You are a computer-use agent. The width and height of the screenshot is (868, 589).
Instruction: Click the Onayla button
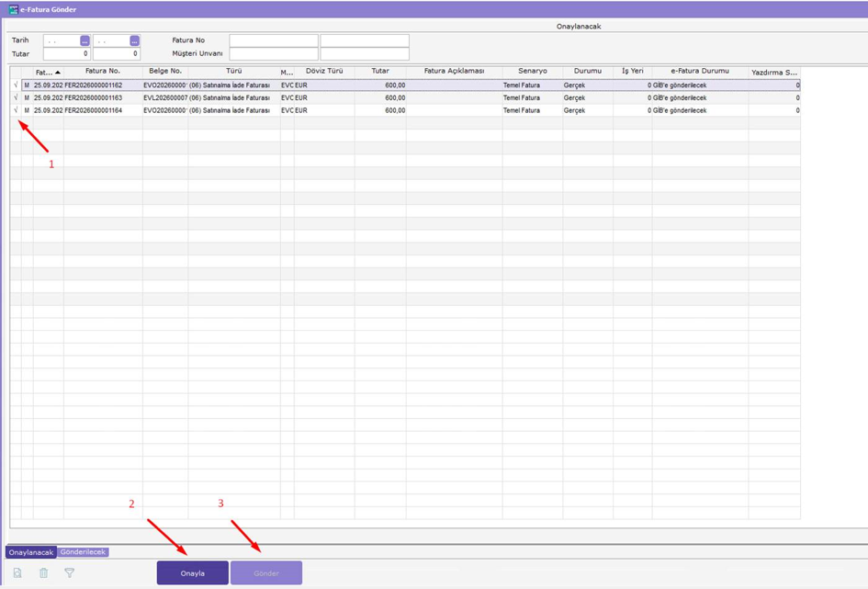(193, 573)
